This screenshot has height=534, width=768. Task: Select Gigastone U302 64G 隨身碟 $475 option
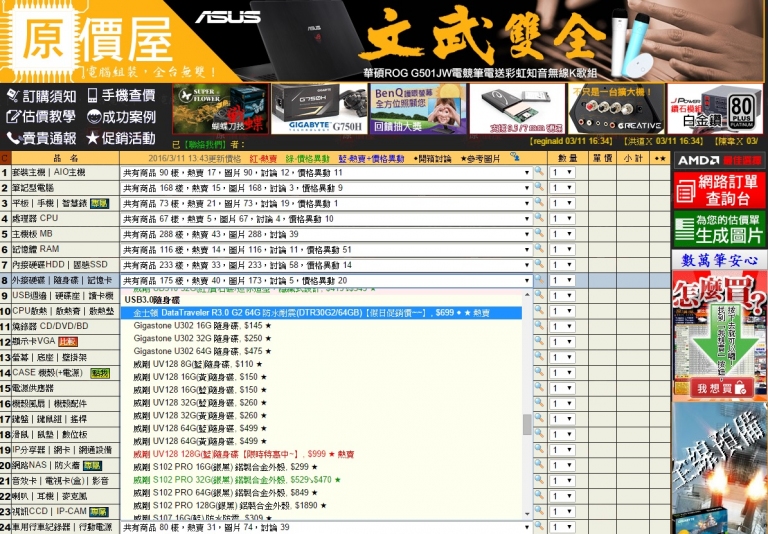(321, 351)
